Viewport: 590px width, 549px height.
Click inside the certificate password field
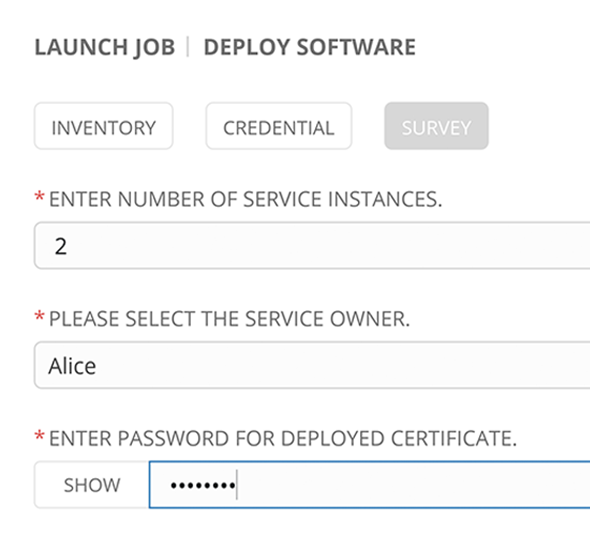(370, 485)
